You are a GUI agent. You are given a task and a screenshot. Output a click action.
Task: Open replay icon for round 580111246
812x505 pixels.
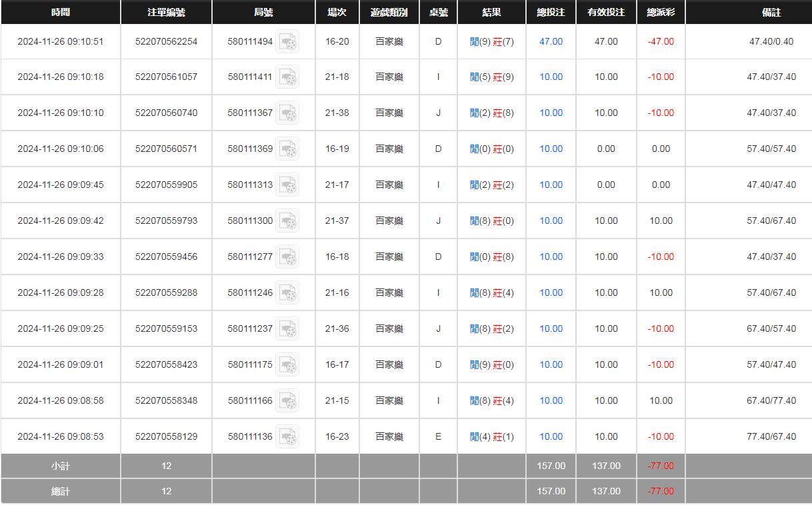287,293
